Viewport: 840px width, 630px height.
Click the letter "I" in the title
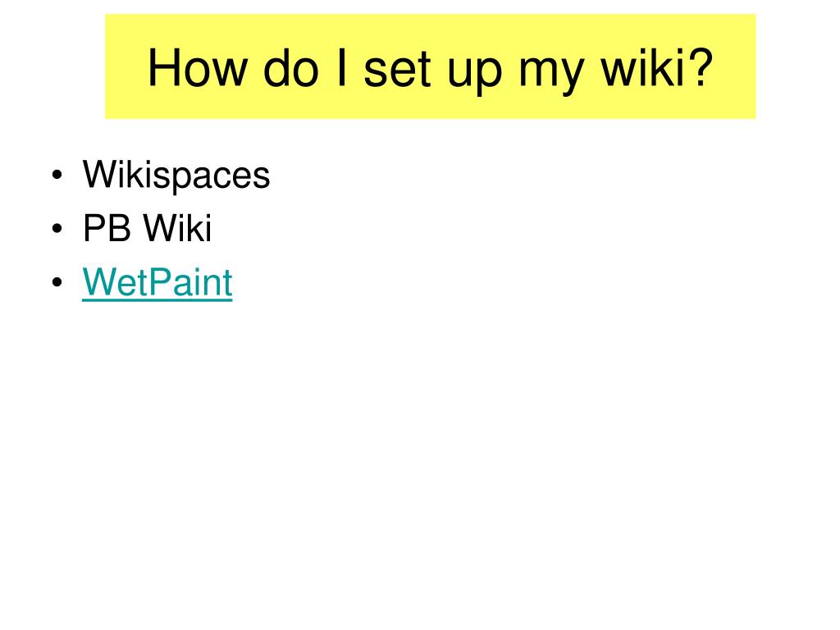click(x=341, y=68)
